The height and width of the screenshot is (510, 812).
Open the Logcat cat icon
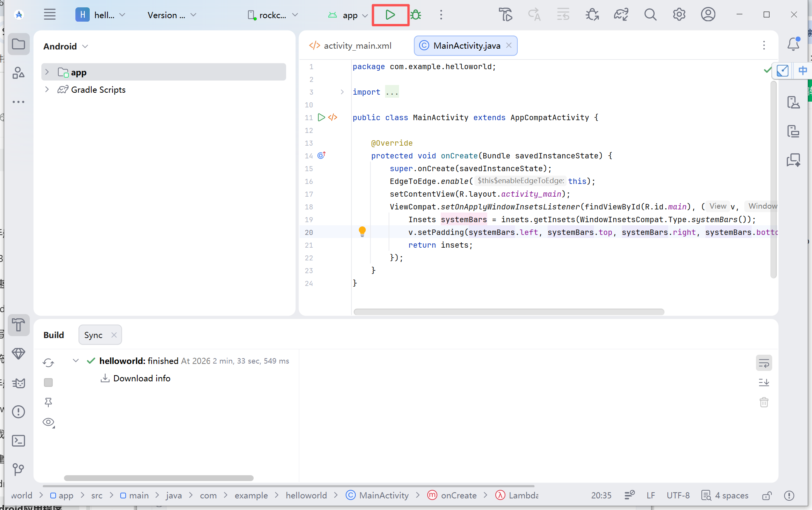(x=19, y=383)
